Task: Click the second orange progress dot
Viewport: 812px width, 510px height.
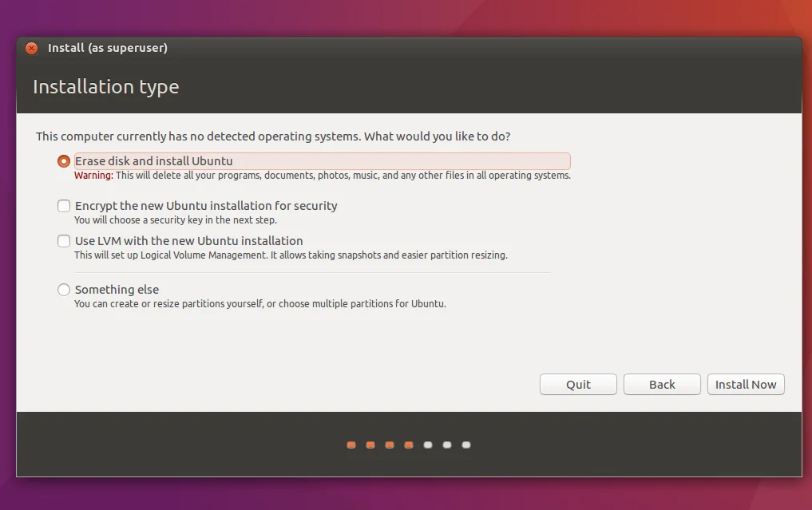Action: [x=370, y=445]
